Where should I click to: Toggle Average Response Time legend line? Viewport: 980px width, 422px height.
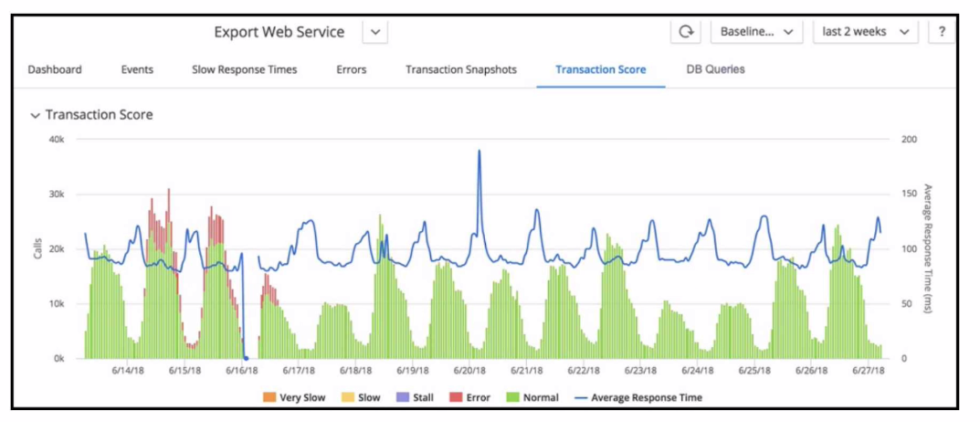(x=638, y=397)
